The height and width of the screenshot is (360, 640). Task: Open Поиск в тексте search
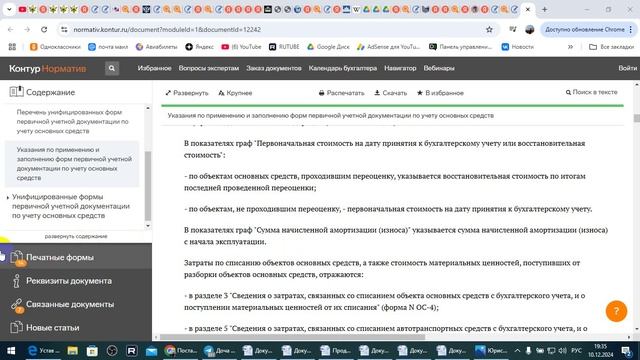pyautogui.click(x=591, y=92)
